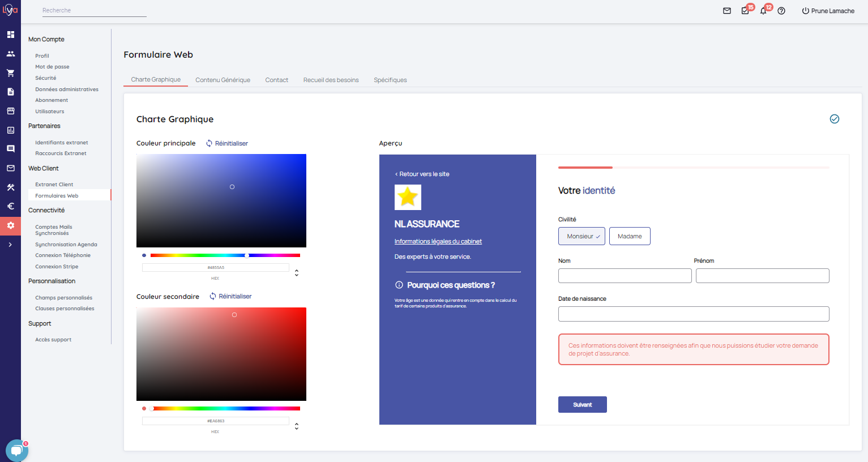Screen dimensions: 868x462
Task: Open Informations légales du cabinet link
Action: click(x=438, y=241)
